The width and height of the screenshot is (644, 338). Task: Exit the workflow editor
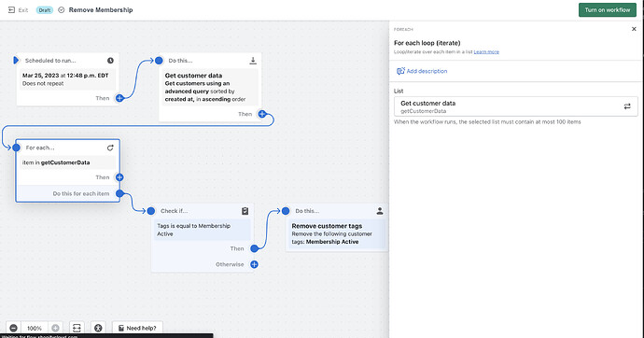pos(18,10)
